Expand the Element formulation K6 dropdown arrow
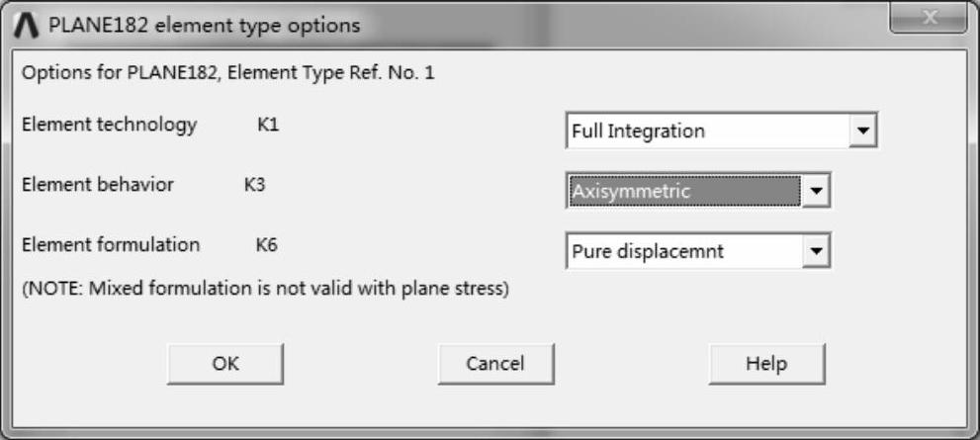This screenshot has height=440, width=980. pyautogui.click(x=815, y=251)
